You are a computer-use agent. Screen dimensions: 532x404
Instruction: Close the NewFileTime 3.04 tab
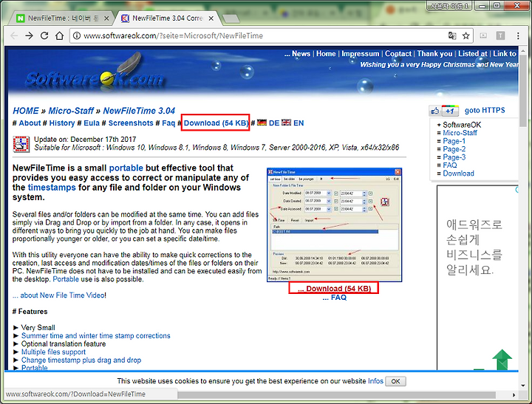click(211, 18)
